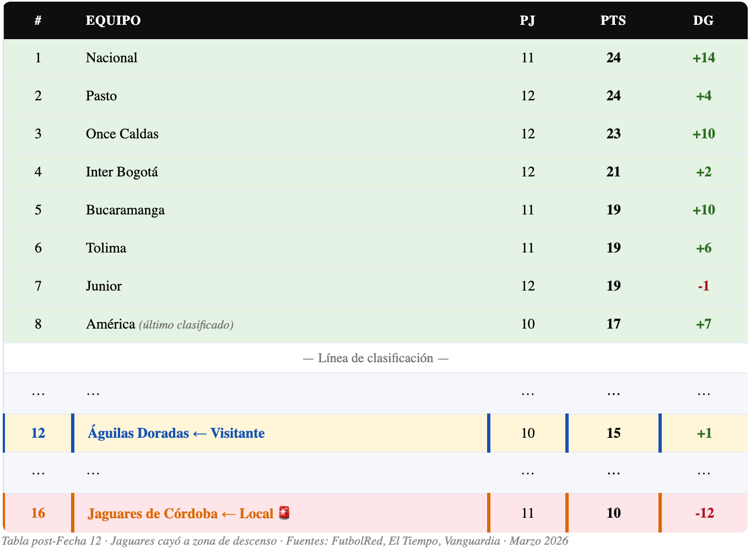Select Águilas Doradas Visitante highlighted team
756x548 pixels.
coord(176,433)
